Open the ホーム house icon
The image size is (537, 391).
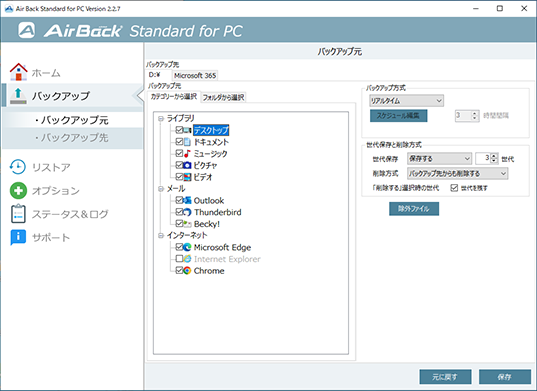coord(18,72)
